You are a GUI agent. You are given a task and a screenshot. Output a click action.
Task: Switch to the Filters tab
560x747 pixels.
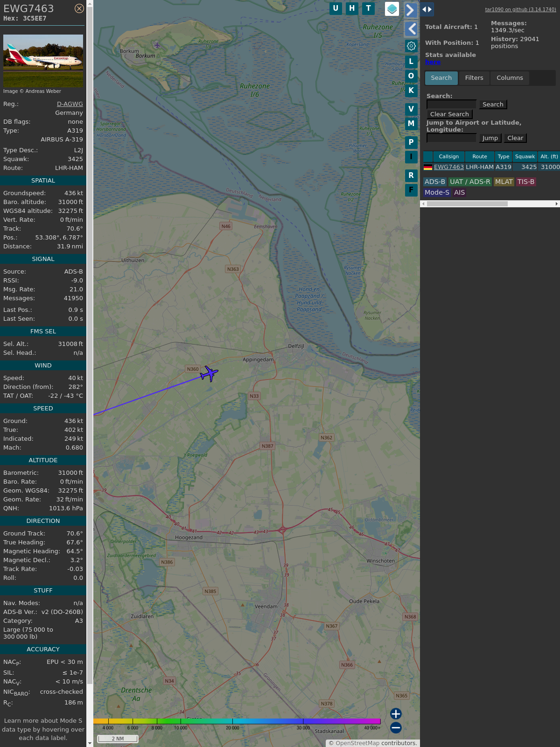(x=474, y=78)
